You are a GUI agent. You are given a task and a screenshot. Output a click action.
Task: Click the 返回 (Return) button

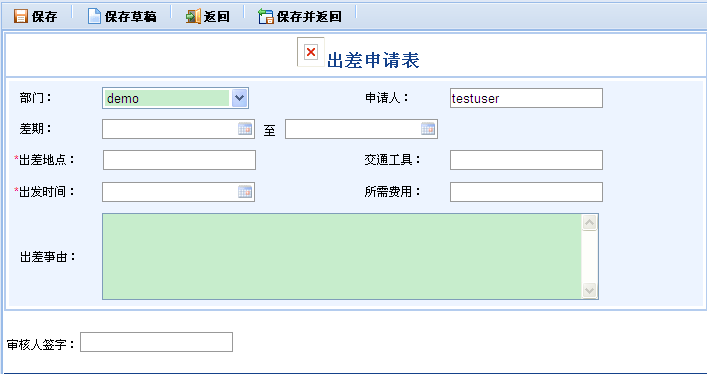pyautogui.click(x=208, y=17)
